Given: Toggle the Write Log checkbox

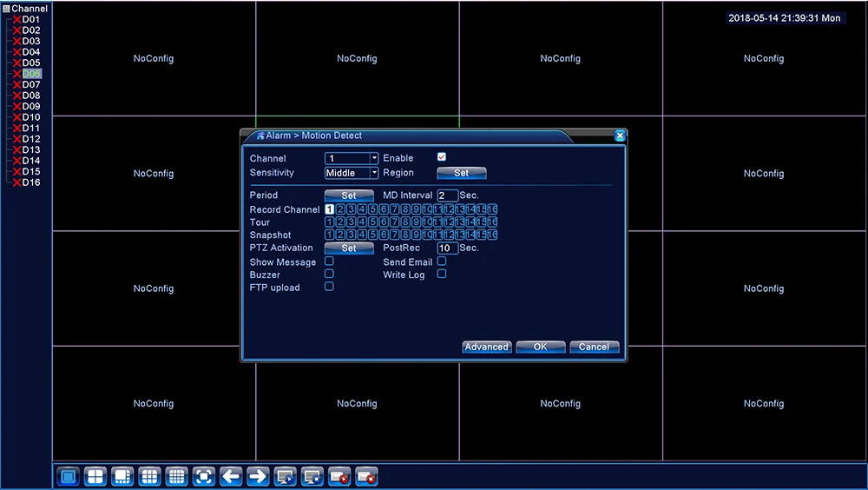Looking at the screenshot, I should click(441, 274).
